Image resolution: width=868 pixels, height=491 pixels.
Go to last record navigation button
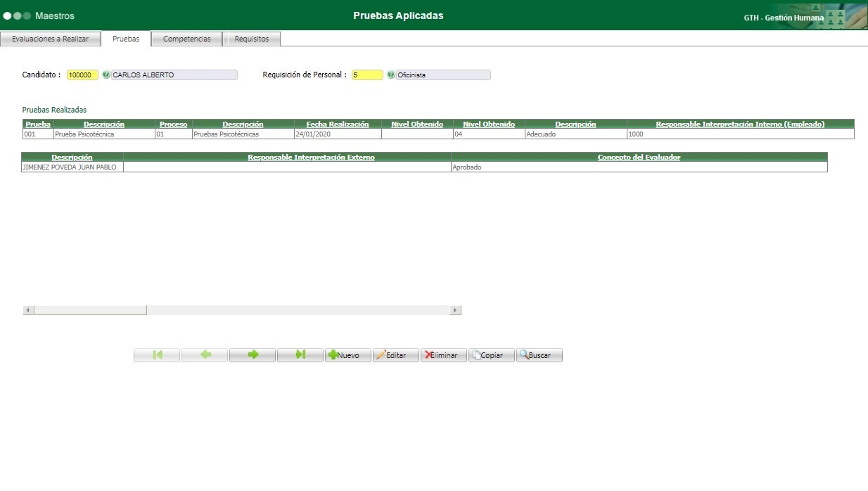click(300, 355)
